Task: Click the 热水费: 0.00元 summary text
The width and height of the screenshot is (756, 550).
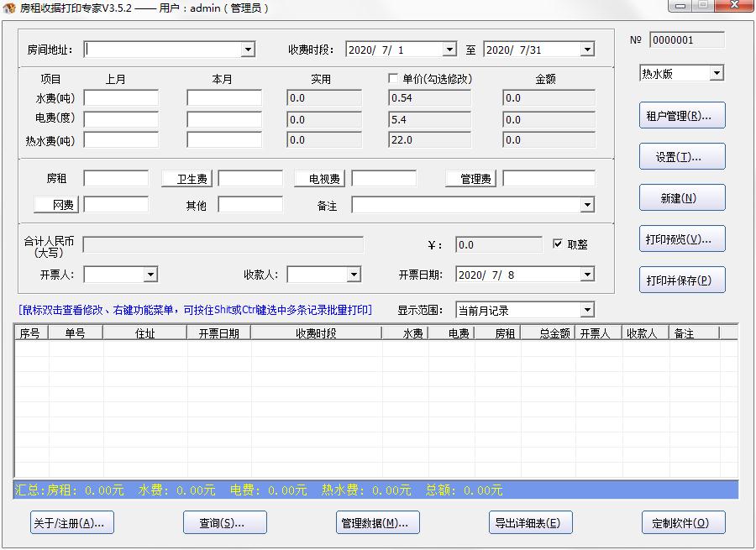Action: point(366,490)
